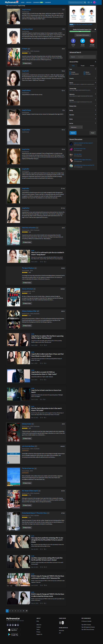Click the heart icon for Jung Da Hye

tap(62, 149)
